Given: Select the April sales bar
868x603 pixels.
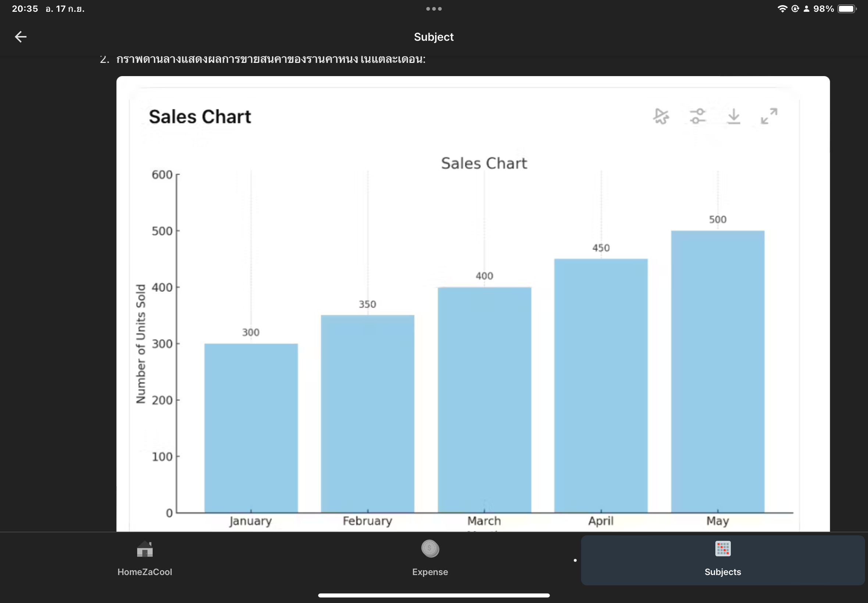Looking at the screenshot, I should point(601,385).
